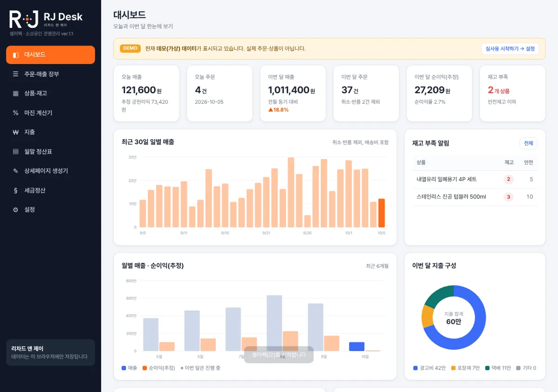Open the 월말 정산표 menu item
This screenshot has height=392, width=558.
coord(50,152)
